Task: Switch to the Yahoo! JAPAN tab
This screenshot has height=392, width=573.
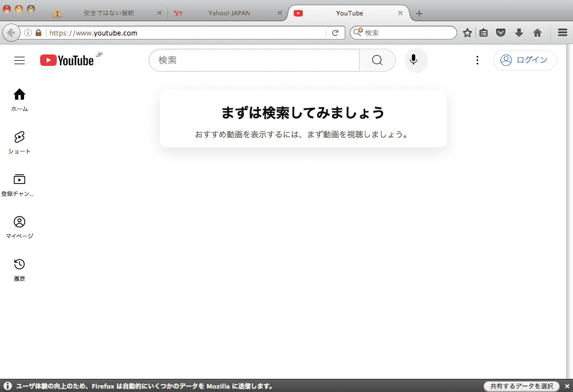Action: pos(229,13)
